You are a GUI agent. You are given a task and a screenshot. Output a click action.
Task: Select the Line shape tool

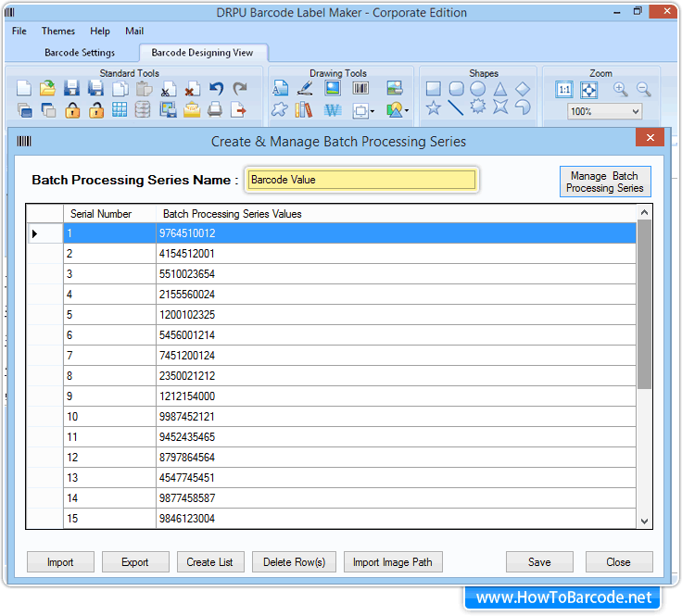click(x=456, y=107)
